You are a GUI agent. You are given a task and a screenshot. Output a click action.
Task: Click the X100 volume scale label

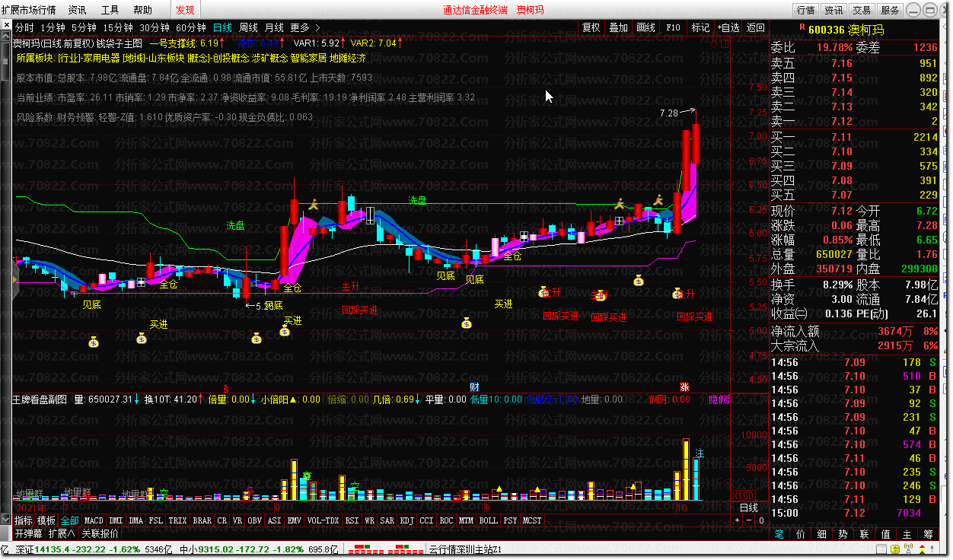click(x=743, y=495)
